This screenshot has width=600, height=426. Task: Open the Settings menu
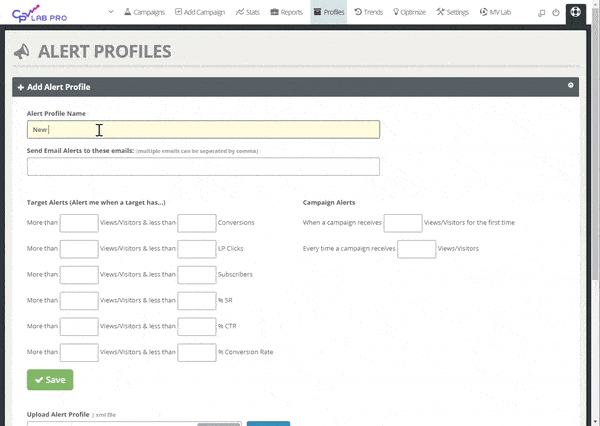click(x=453, y=13)
